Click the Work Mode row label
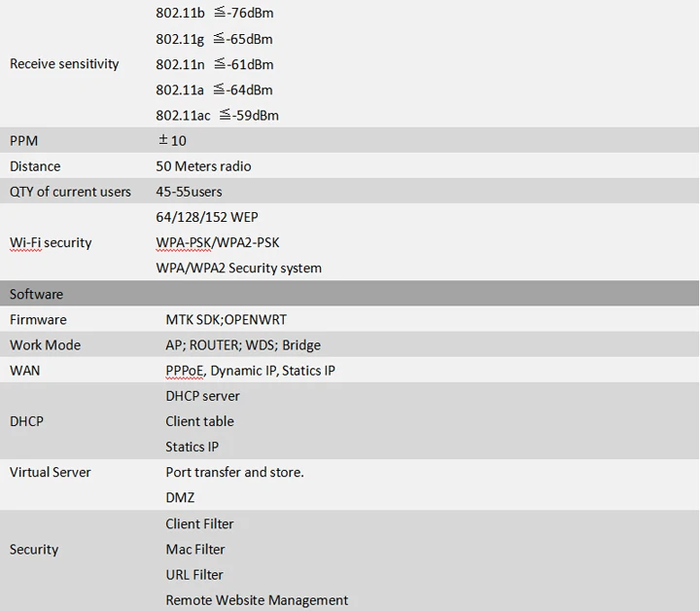Screen dimensions: 700x611 pos(45,344)
